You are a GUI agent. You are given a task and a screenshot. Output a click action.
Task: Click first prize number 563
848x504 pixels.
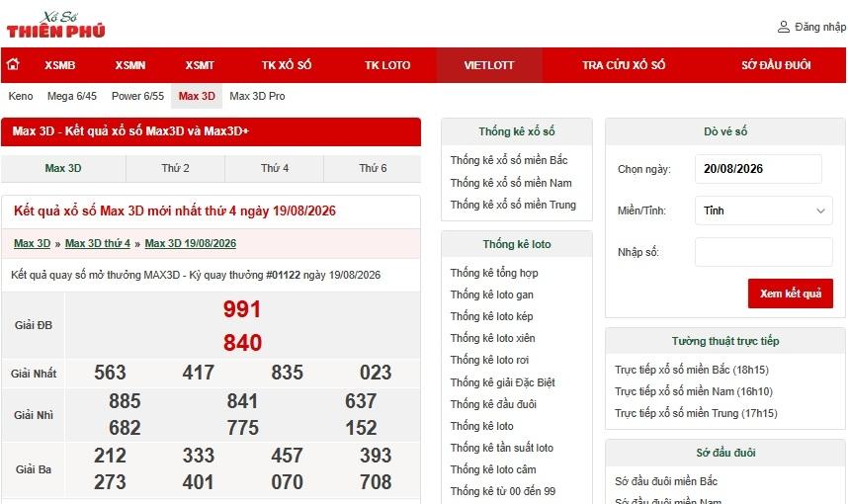tap(110, 372)
